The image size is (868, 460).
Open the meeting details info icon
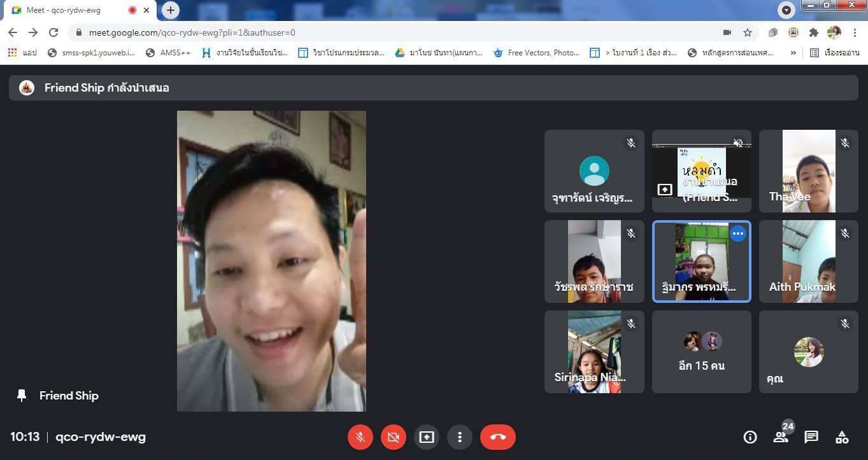tap(750, 437)
